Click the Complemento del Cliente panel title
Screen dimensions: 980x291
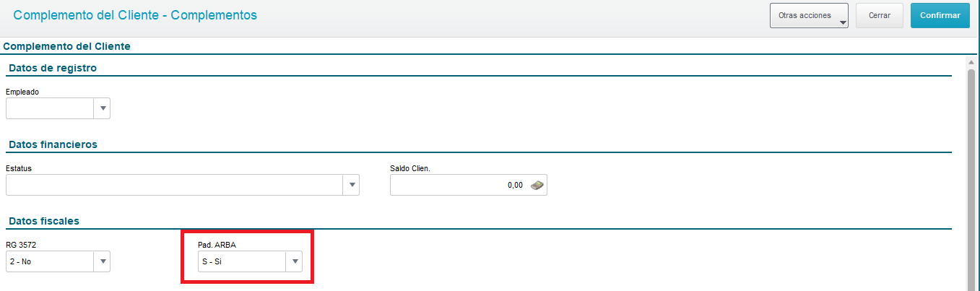coord(67,46)
